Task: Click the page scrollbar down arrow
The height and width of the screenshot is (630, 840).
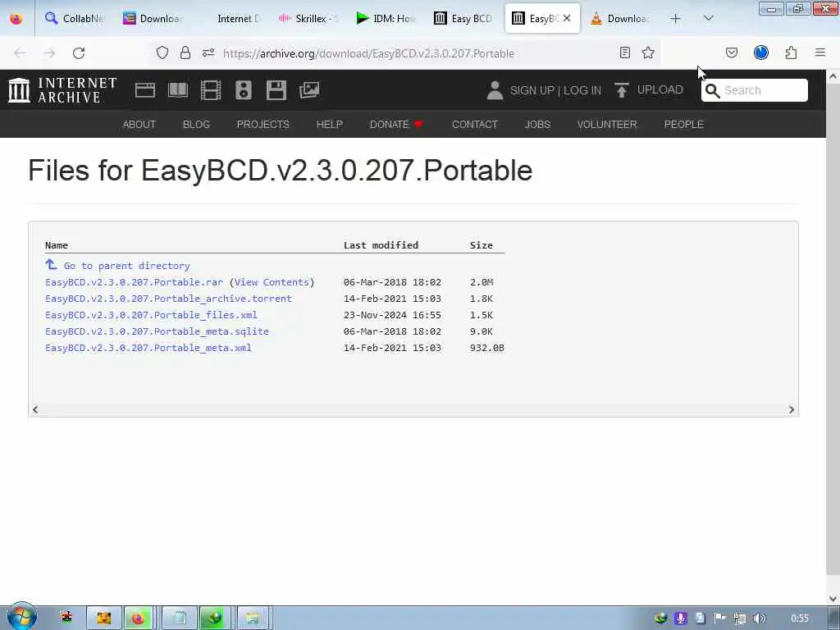Action: 833,598
